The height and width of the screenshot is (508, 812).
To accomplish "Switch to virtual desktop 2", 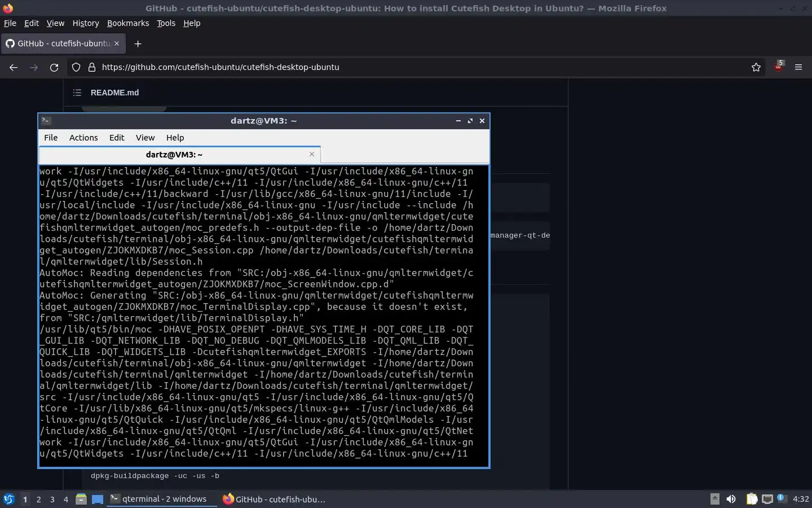I will 38,499.
